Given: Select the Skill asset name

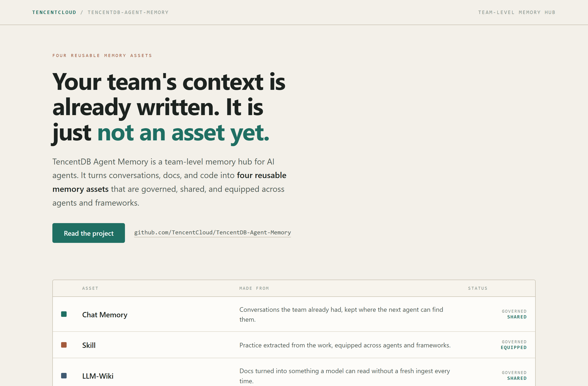Looking at the screenshot, I should 89,345.
